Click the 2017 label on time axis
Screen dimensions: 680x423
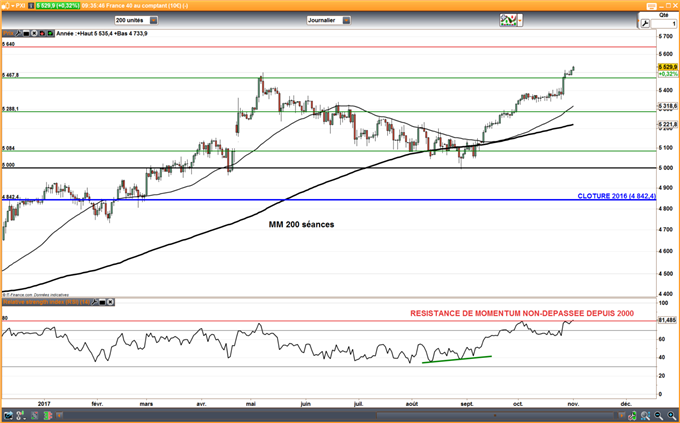click(x=44, y=403)
